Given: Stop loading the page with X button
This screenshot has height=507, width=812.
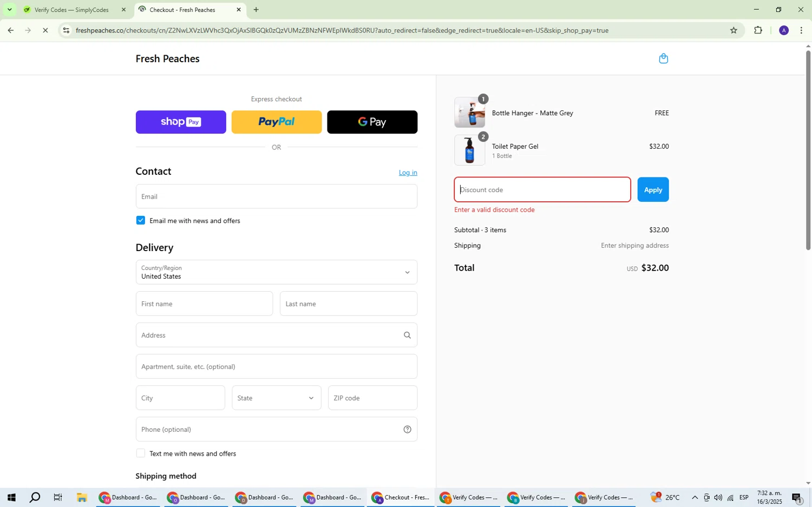Looking at the screenshot, I should (x=45, y=30).
